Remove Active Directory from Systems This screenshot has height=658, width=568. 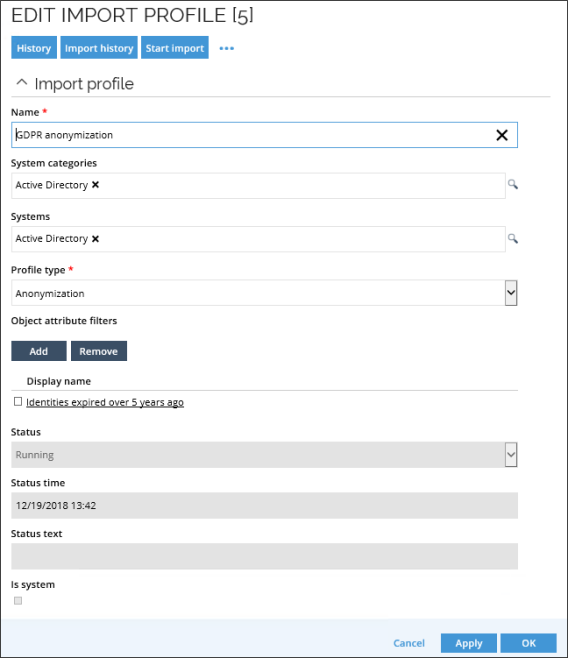96,239
